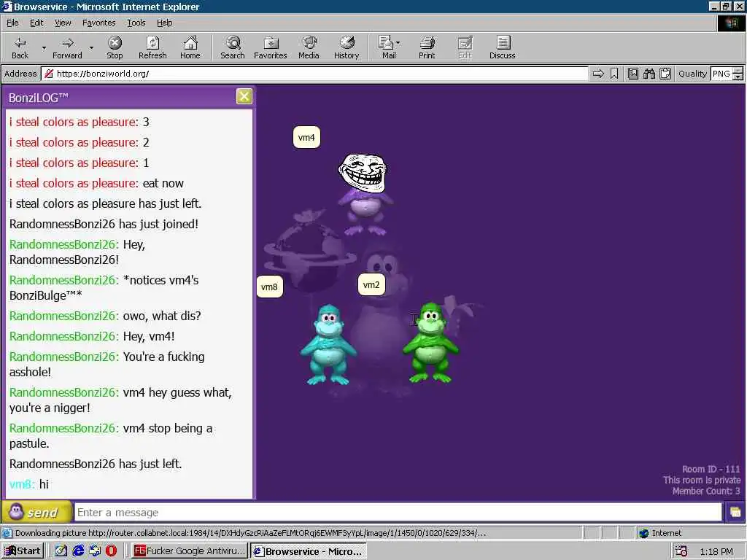The height and width of the screenshot is (560, 747).
Task: Launch Internet Explorer from quick launch
Action: click(x=78, y=551)
